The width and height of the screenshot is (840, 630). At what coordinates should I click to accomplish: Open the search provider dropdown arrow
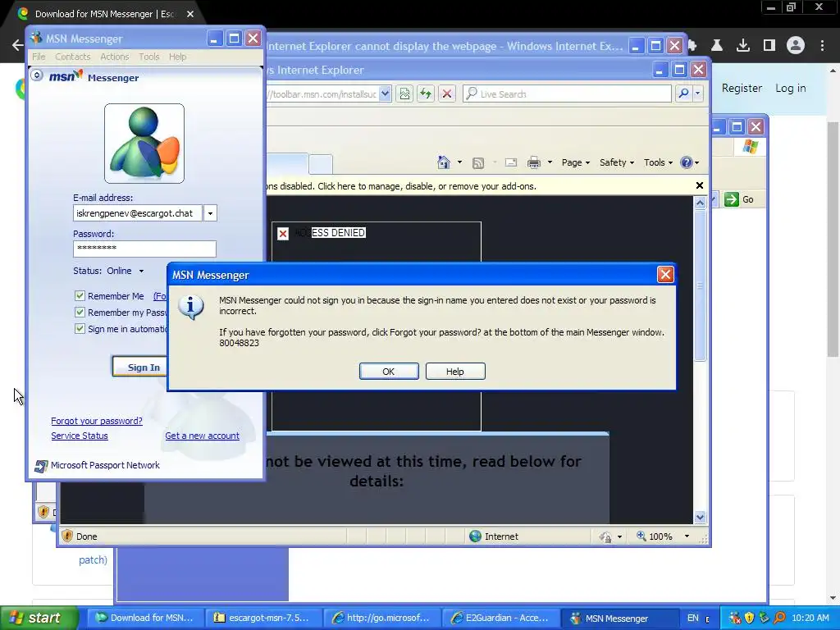697,94
